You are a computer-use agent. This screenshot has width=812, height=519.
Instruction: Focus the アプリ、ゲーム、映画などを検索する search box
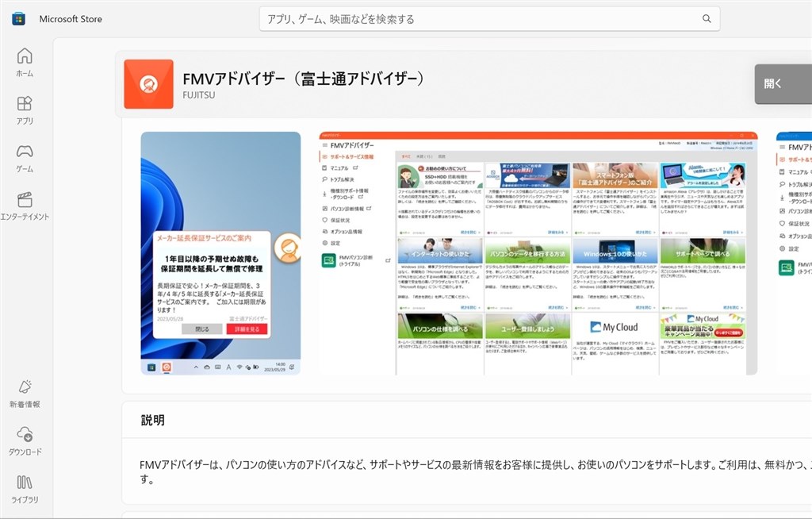coord(489,19)
